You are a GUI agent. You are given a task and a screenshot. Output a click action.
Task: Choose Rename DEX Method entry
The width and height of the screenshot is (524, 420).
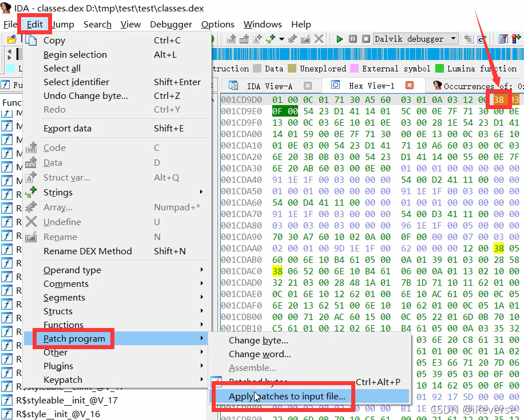coord(117,251)
